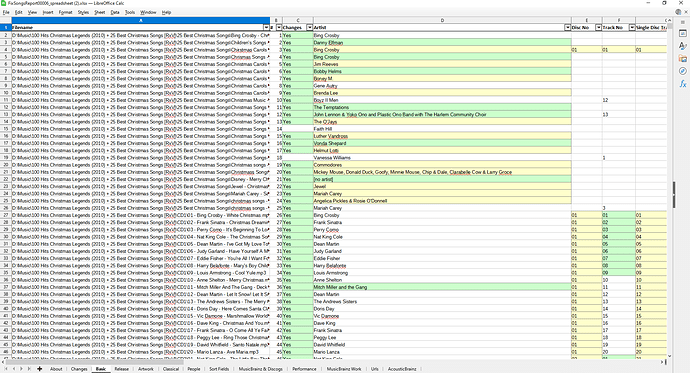Switch to the People sheet tab

click(x=194, y=369)
